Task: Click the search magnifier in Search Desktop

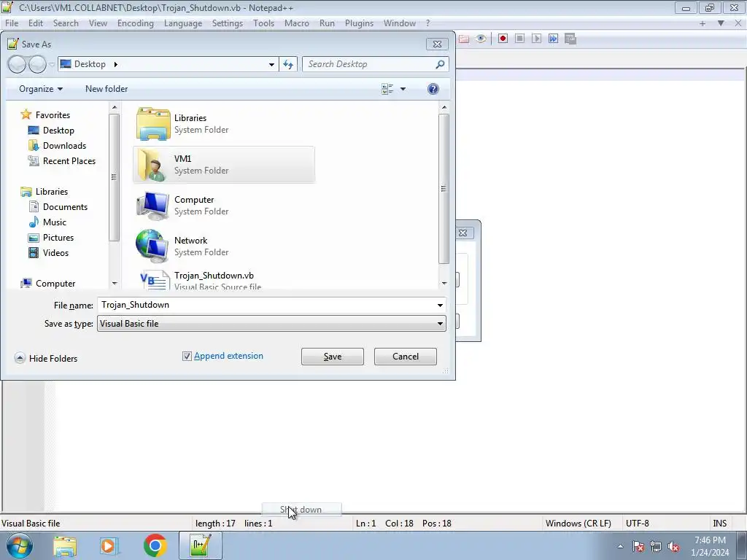Action: (x=440, y=64)
